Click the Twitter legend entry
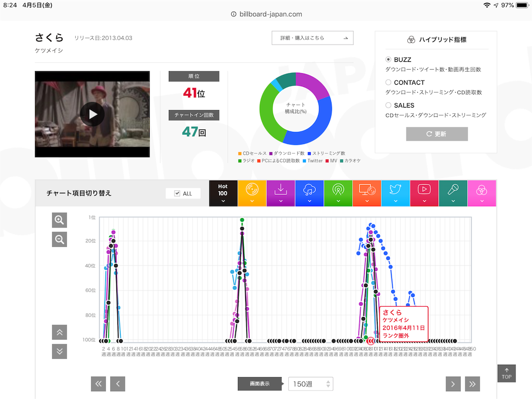The width and height of the screenshot is (532, 399). tap(312, 161)
